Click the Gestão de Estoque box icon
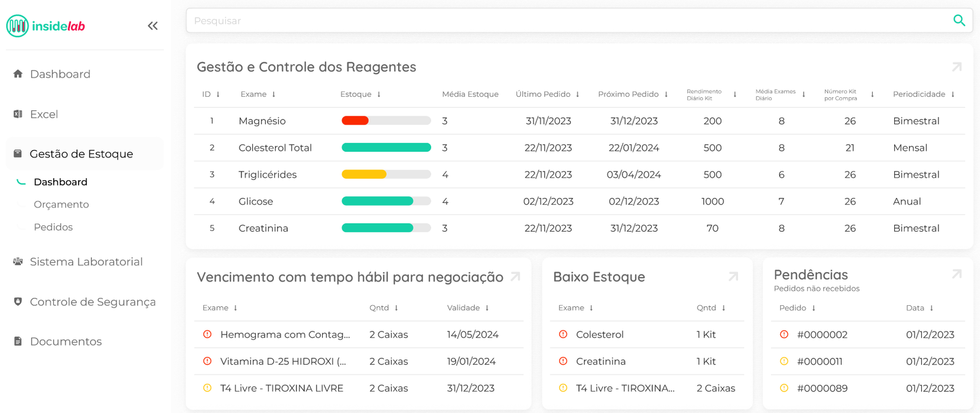 click(x=18, y=154)
